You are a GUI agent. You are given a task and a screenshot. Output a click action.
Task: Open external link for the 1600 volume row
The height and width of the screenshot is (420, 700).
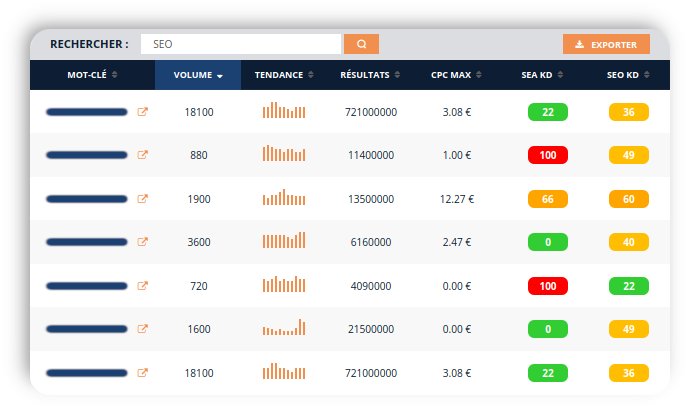click(x=142, y=329)
